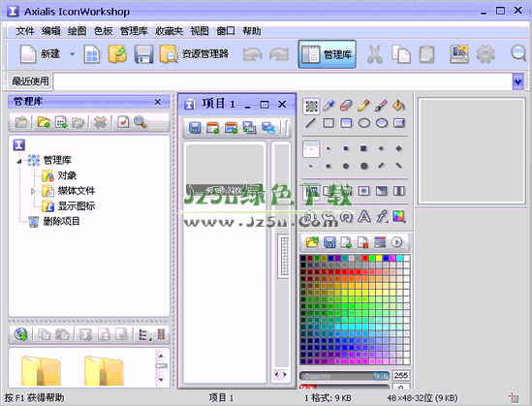Toggle the 管理库 librarian toolbar button
Viewport: 532px width, 406px height.
(x=328, y=54)
